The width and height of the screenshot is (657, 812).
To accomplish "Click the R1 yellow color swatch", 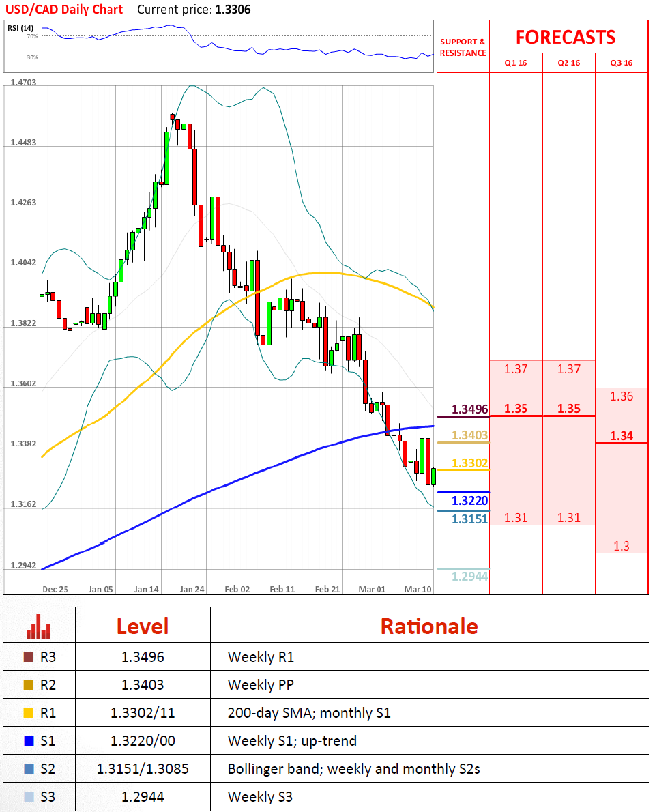I will tap(29, 713).
